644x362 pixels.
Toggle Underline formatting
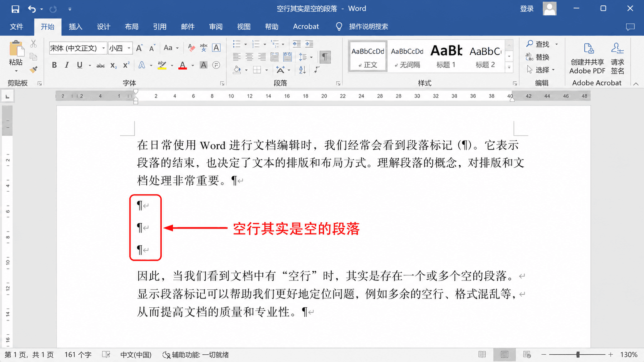[x=80, y=65]
